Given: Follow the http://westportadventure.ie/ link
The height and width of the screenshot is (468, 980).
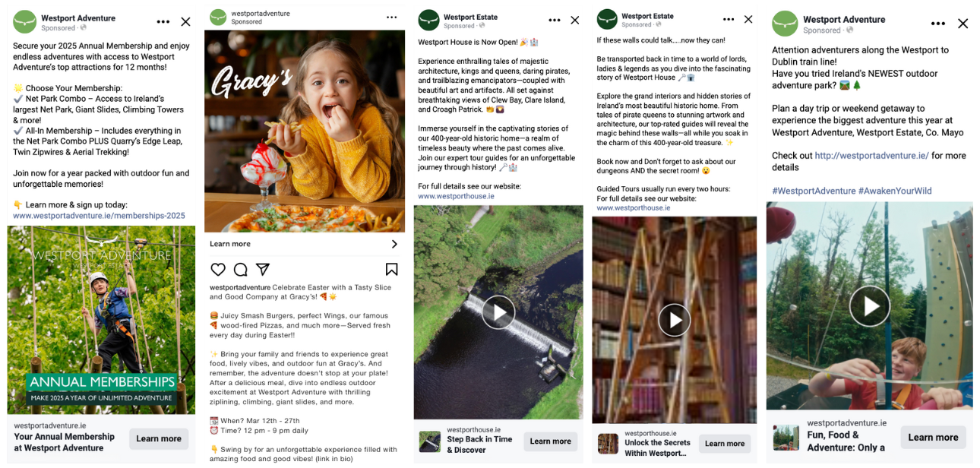Looking at the screenshot, I should pyautogui.click(x=871, y=156).
